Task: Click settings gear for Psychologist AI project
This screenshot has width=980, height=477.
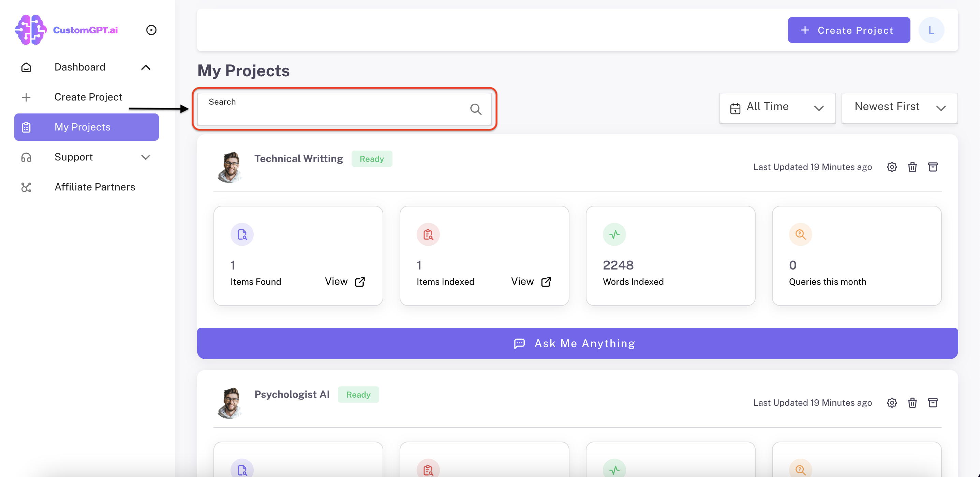Action: [x=892, y=402]
